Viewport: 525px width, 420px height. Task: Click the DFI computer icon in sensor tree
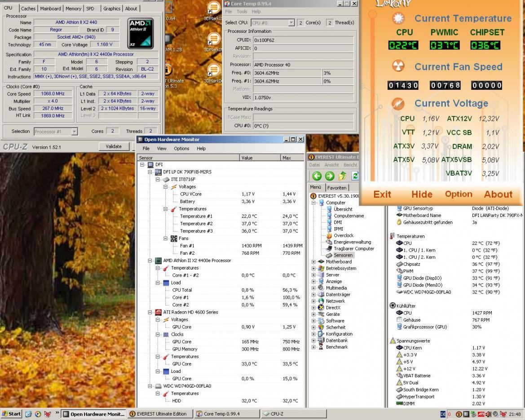(x=150, y=164)
